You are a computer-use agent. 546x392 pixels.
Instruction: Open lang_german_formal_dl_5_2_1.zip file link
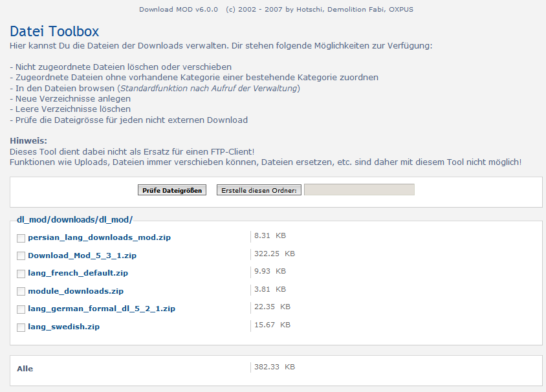101,309
